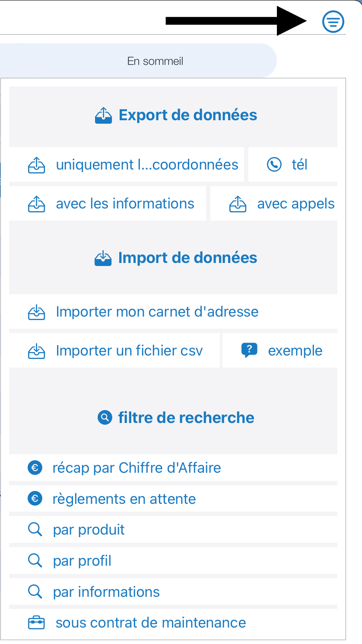Export avec les informations

[x=125, y=204]
